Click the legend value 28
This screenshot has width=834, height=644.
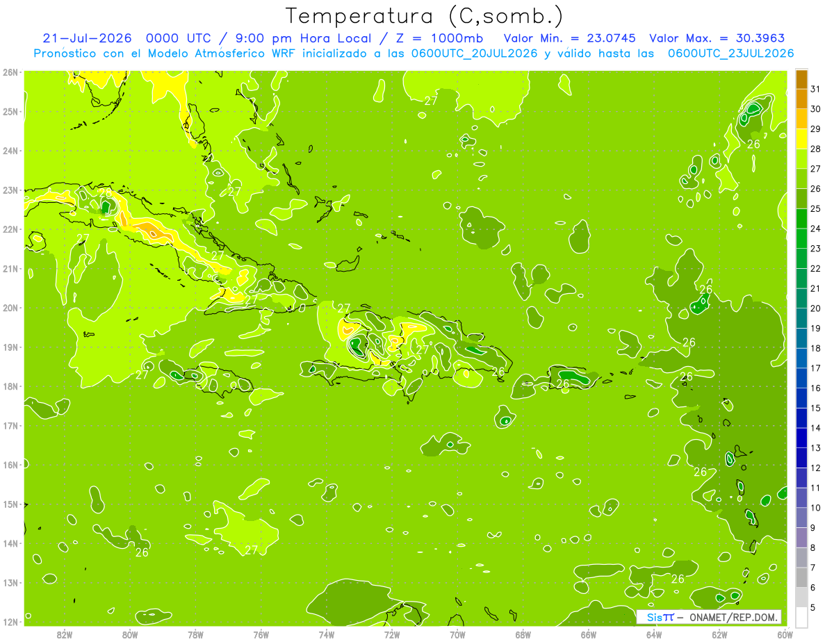pyautogui.click(x=816, y=149)
